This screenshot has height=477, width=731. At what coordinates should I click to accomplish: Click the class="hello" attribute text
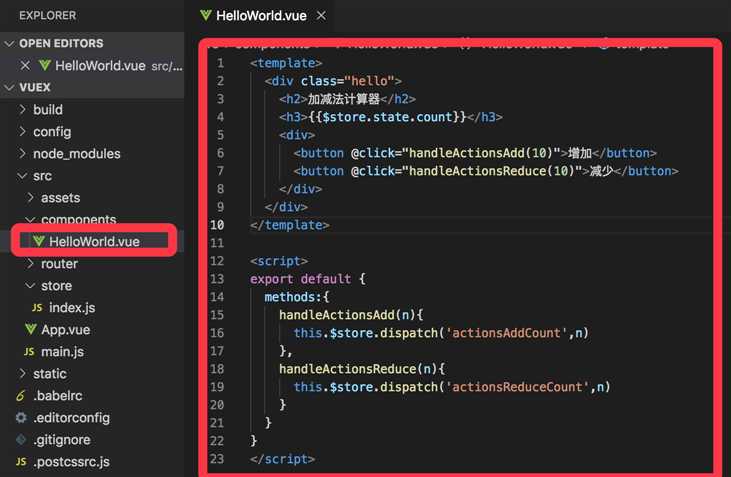tap(347, 81)
